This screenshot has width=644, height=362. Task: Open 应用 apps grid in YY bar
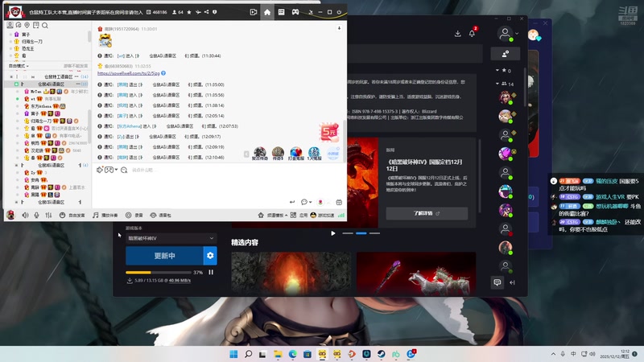coord(299,215)
